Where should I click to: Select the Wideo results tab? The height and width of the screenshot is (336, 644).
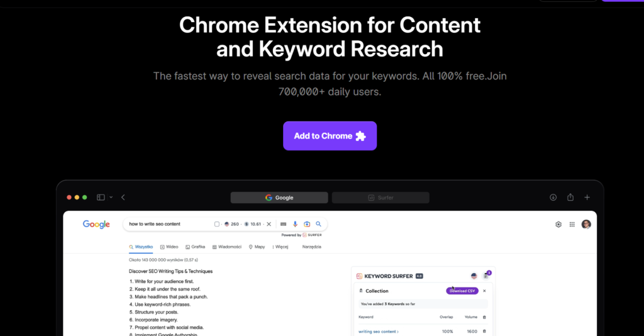coord(169,247)
